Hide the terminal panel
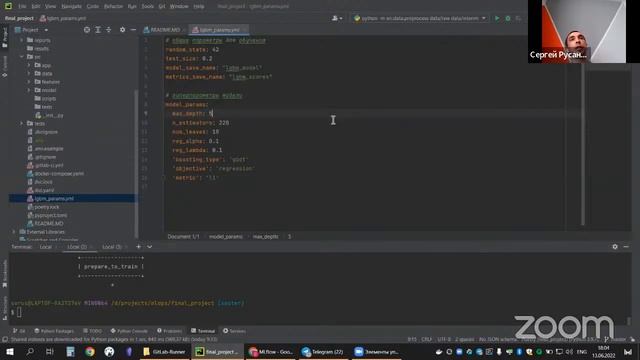Viewport: 640px width, 360px height. point(626,247)
